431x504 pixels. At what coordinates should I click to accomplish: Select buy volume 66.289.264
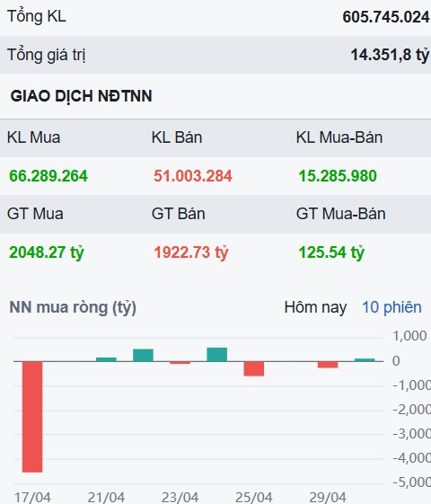click(x=48, y=176)
